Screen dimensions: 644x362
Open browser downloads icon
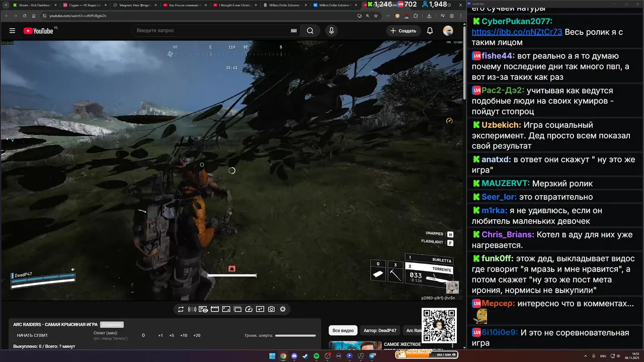[429, 16]
